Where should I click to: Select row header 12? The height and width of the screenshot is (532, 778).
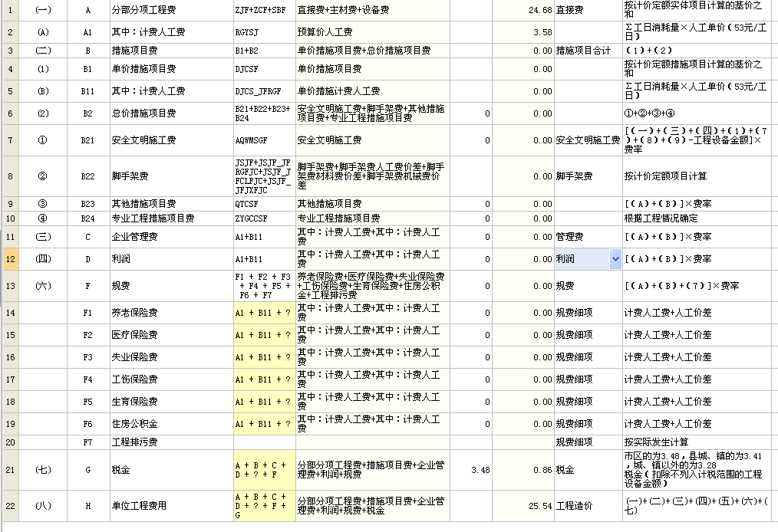coord(11,259)
